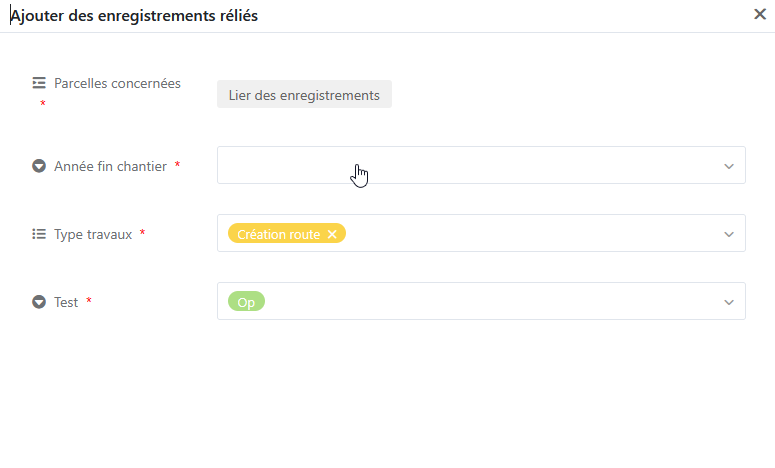Select the yellow Création route tag

pos(278,234)
